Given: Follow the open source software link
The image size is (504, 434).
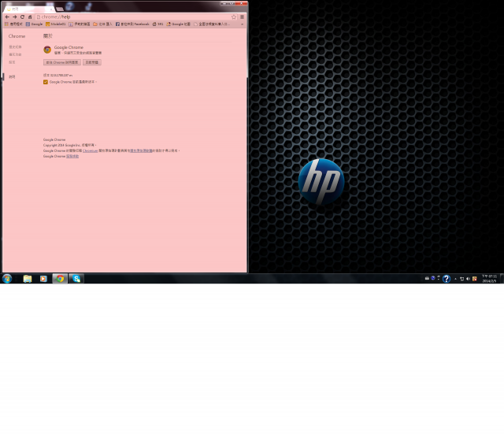Looking at the screenshot, I should click(141, 150).
